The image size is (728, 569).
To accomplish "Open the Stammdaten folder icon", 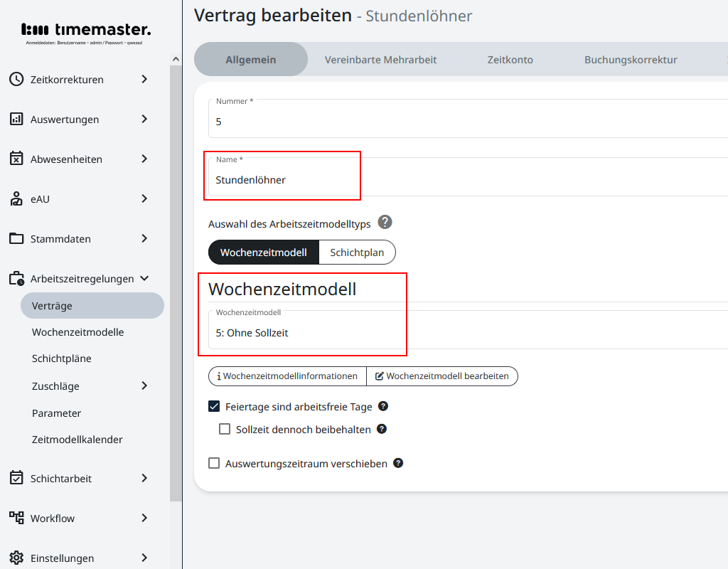I will click(x=16, y=238).
